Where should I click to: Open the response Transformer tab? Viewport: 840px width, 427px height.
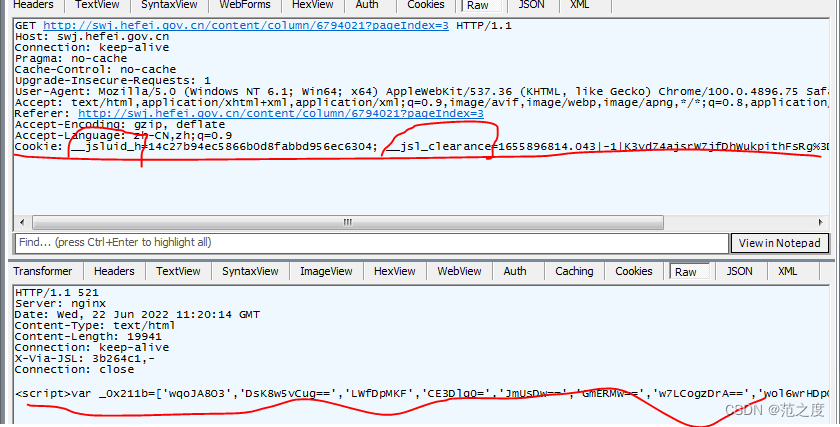42,271
